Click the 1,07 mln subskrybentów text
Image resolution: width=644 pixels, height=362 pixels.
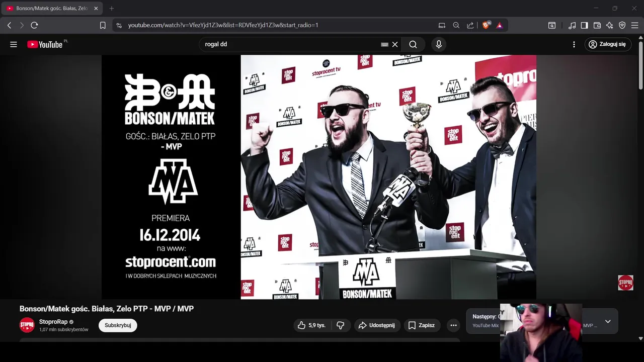64,330
